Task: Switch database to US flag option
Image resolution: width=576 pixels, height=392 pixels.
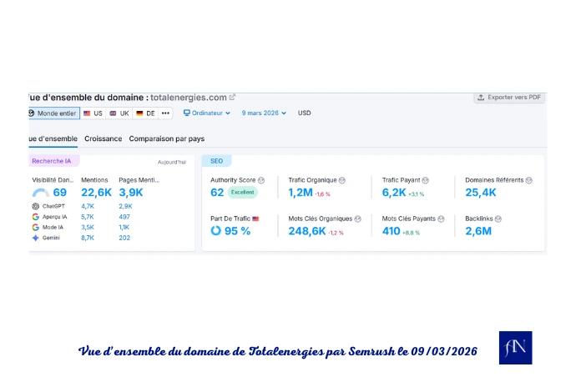Action: tap(93, 113)
